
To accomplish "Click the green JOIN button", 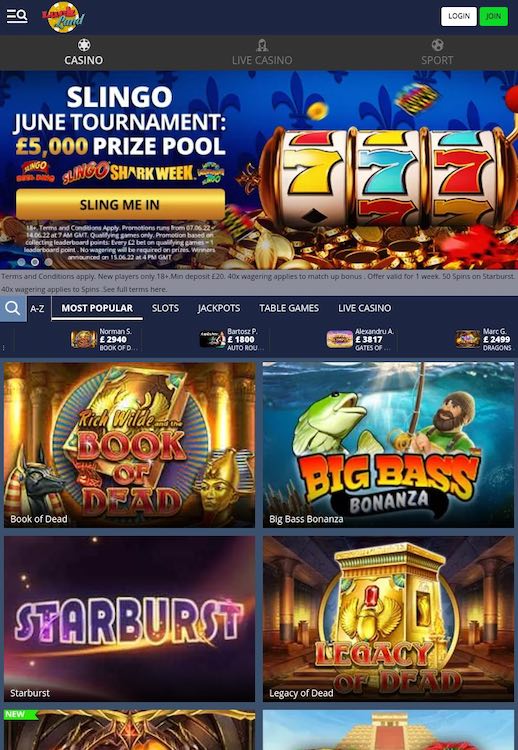I will [494, 16].
